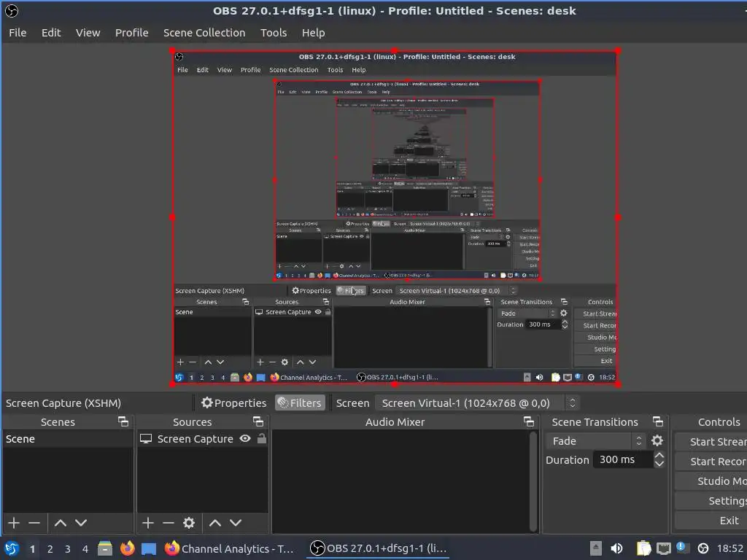747x560 pixels.
Task: Open the View menu
Action: tap(88, 33)
